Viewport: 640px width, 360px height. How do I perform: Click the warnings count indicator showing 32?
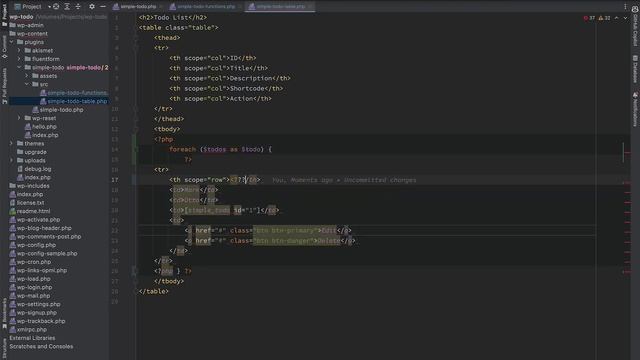tap(604, 18)
